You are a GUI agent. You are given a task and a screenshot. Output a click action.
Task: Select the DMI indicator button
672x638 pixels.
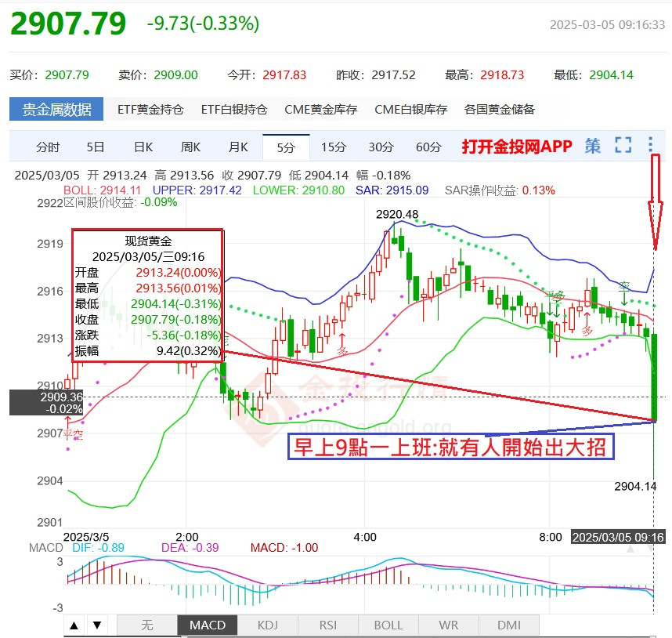point(509,625)
